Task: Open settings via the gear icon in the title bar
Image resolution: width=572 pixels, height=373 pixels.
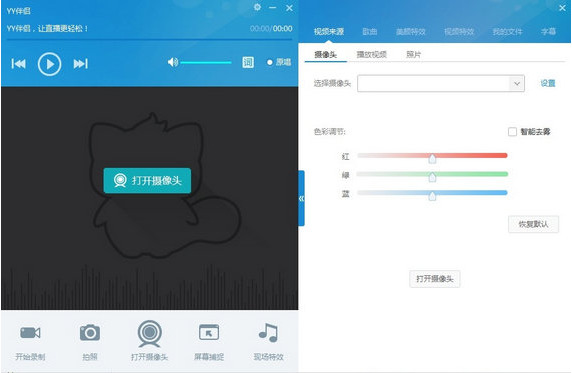Action: tap(257, 7)
